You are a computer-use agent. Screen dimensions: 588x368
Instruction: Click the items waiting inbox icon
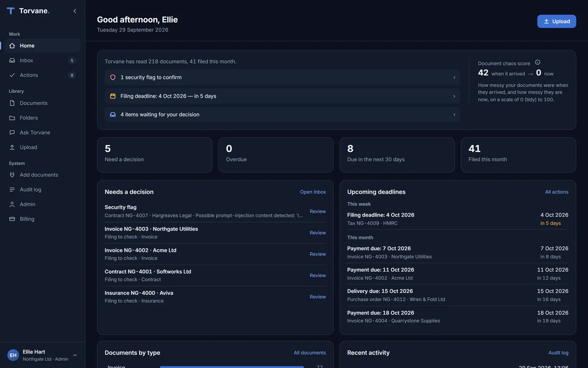(x=113, y=114)
